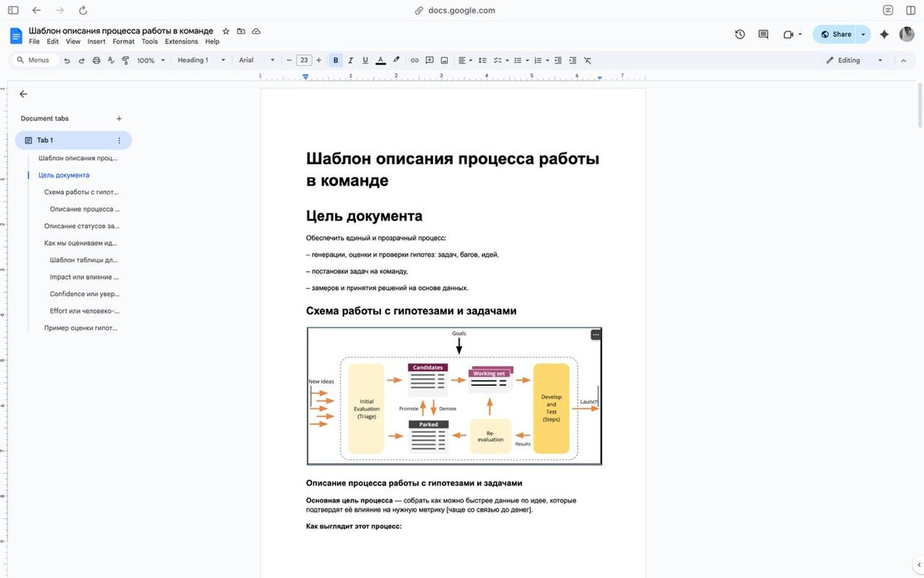Screen dimensions: 924x578
Task: Click the Move to folder icon
Action: pos(241,31)
